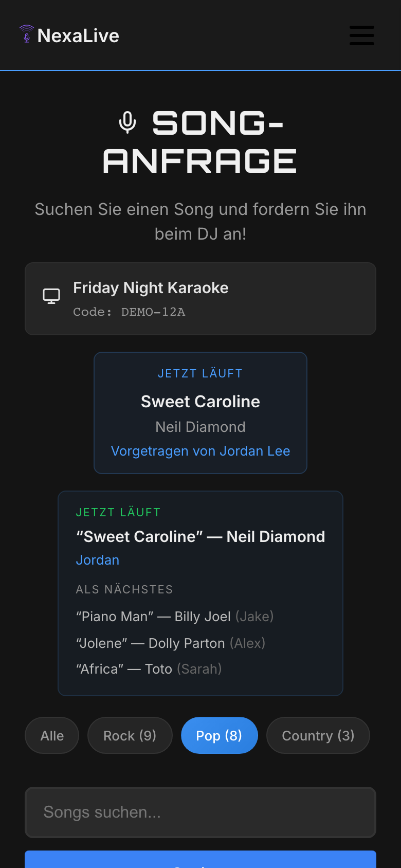Select Piano Man by Billy Joel queue entry
The width and height of the screenshot is (401, 868).
(175, 617)
